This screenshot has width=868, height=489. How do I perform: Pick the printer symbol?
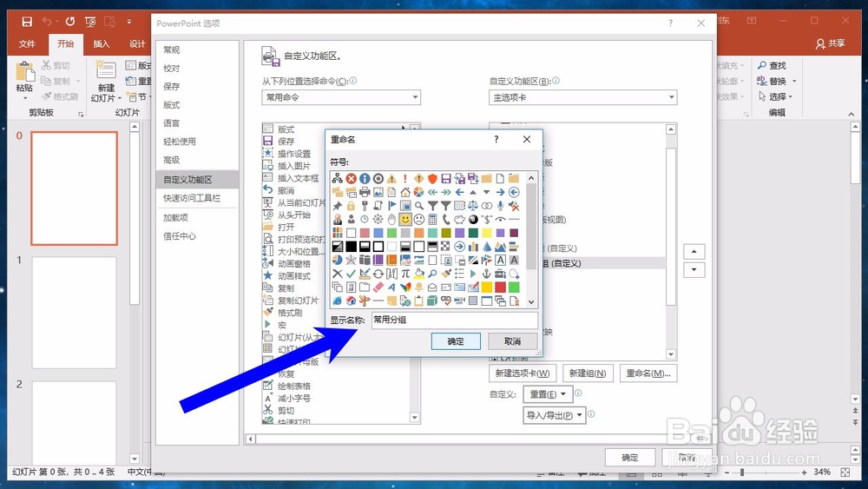[365, 192]
